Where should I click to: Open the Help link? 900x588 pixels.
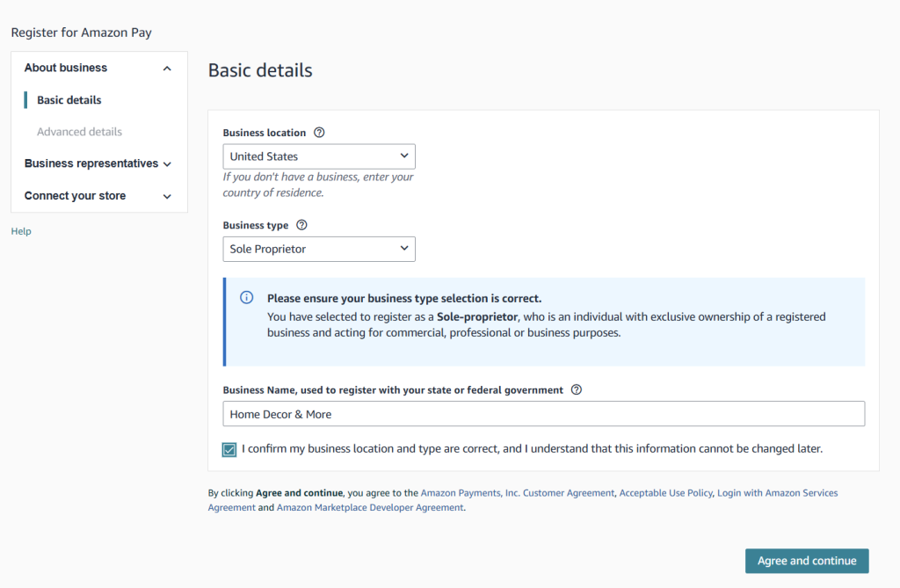coord(21,231)
